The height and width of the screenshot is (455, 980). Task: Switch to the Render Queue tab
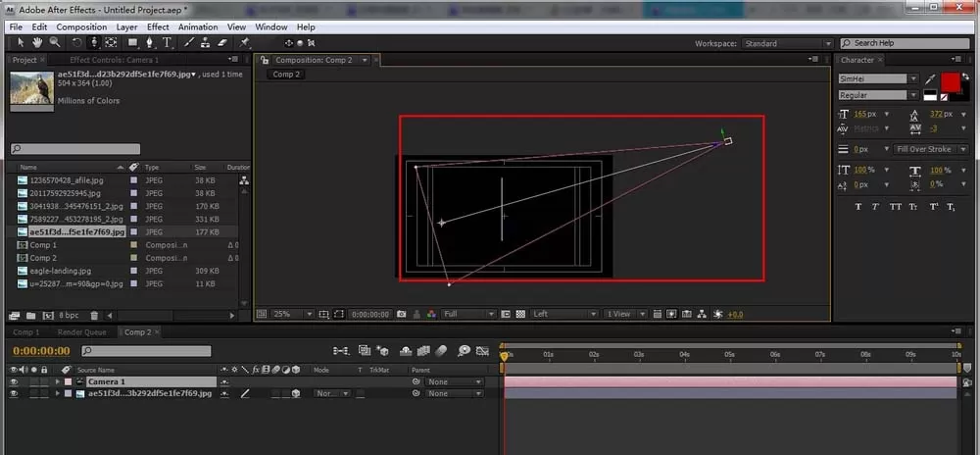(82, 331)
